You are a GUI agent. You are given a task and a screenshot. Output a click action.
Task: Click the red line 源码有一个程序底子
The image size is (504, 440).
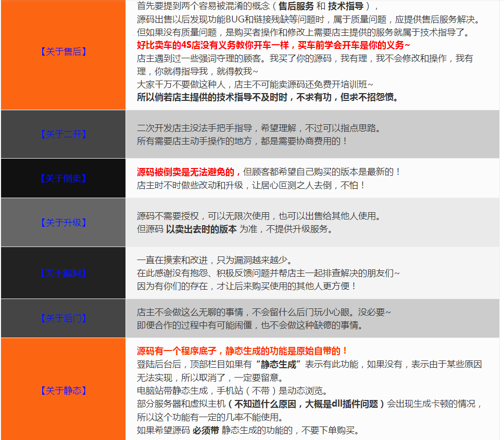pos(242,351)
